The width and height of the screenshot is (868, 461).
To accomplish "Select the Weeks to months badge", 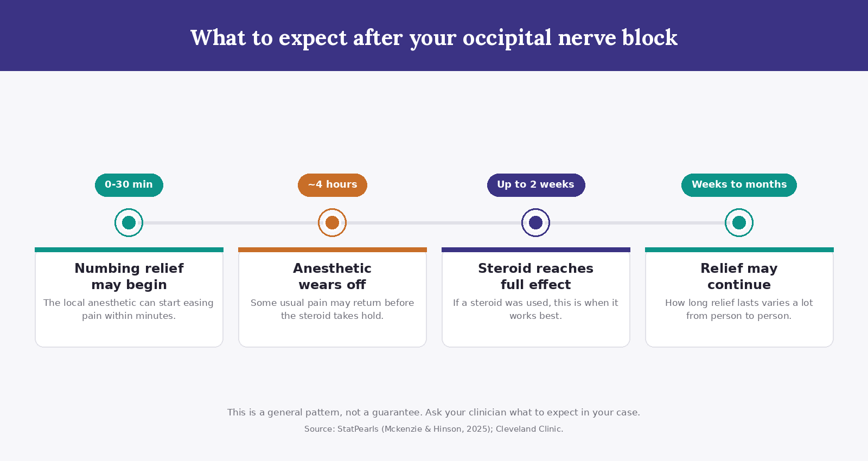I will click(739, 185).
